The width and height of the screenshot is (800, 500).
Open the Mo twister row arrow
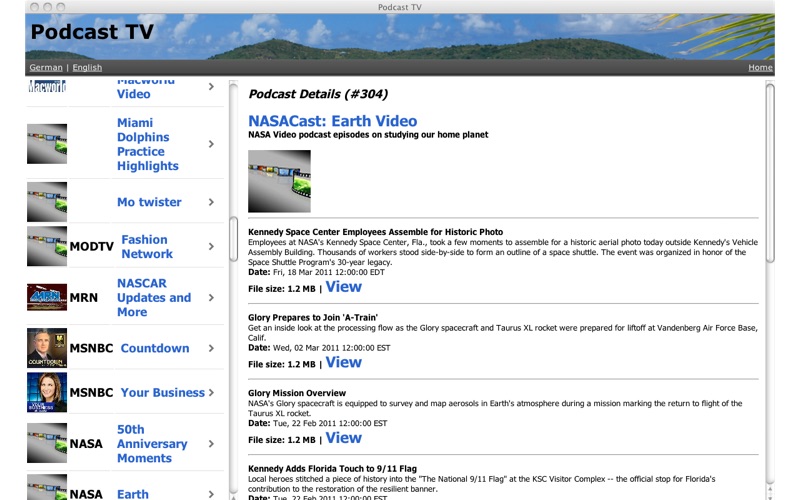211,202
